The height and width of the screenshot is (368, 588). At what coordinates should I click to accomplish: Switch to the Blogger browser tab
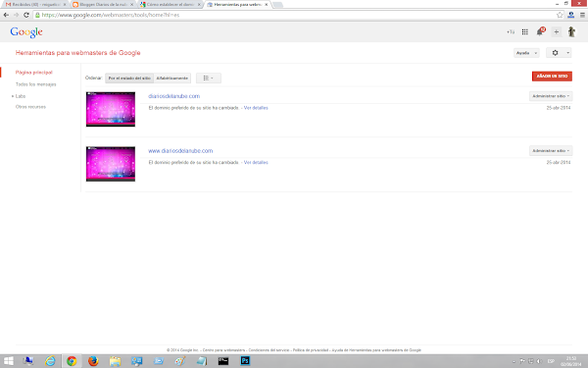103,5
